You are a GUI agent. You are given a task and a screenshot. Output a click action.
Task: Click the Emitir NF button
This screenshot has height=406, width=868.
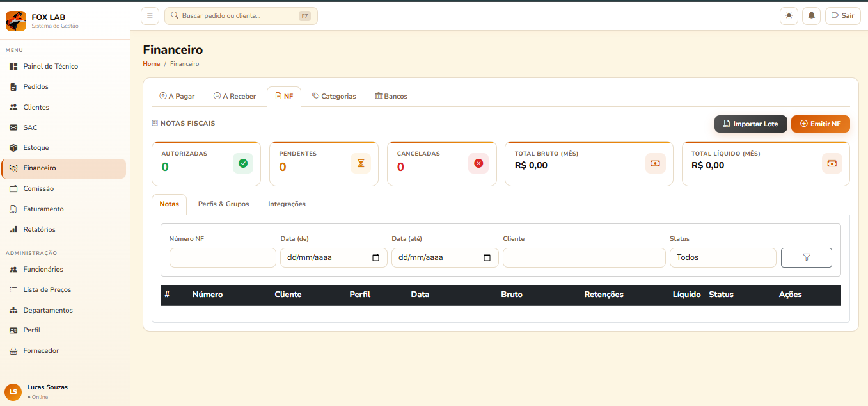(x=820, y=124)
